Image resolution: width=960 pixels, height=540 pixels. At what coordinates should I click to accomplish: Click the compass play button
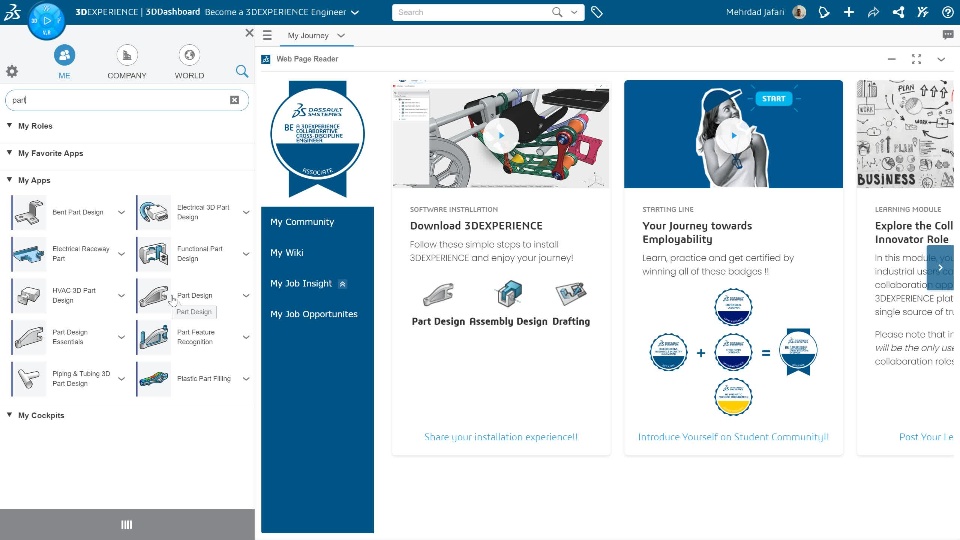click(x=47, y=20)
